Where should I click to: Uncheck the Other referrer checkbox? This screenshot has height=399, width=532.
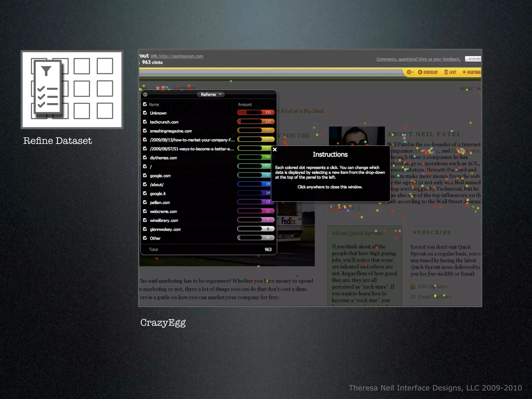tap(145, 238)
